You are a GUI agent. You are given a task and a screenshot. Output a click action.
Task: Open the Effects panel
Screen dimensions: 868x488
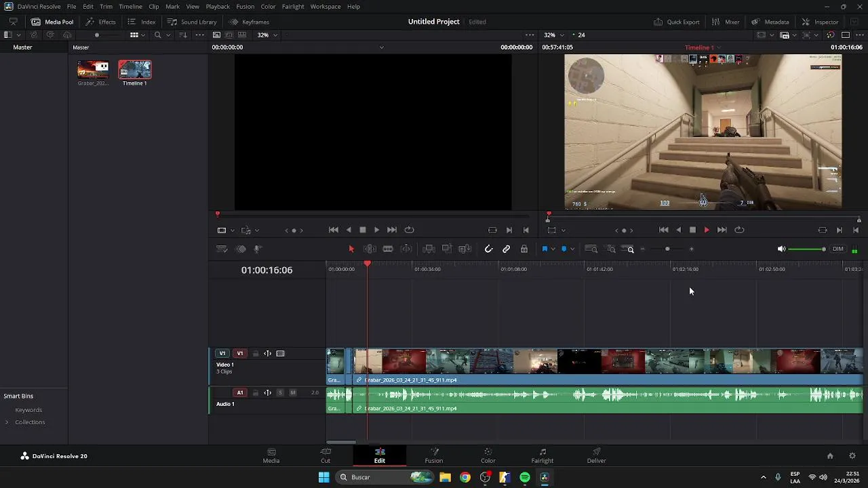coord(100,22)
